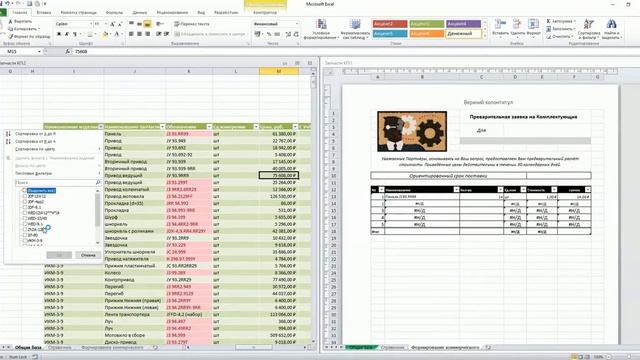Apply italic formatting from the ribbon
640x360 pixels.
coord(67,34)
